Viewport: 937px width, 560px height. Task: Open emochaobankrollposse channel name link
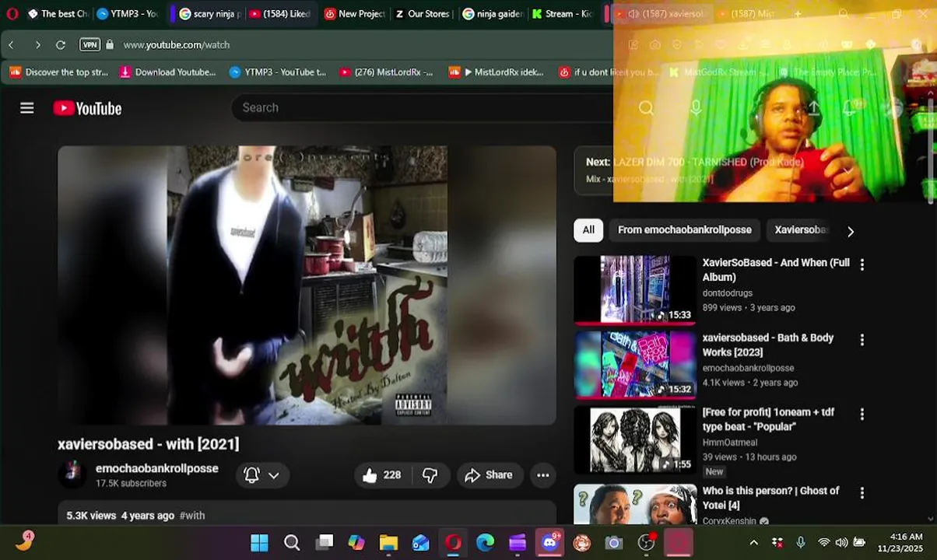coord(156,468)
